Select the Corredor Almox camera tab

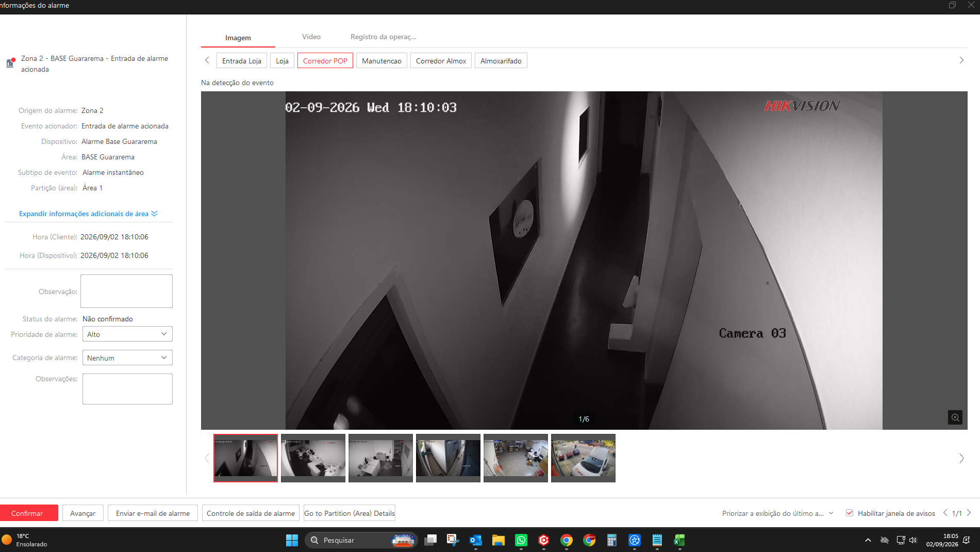pos(441,61)
